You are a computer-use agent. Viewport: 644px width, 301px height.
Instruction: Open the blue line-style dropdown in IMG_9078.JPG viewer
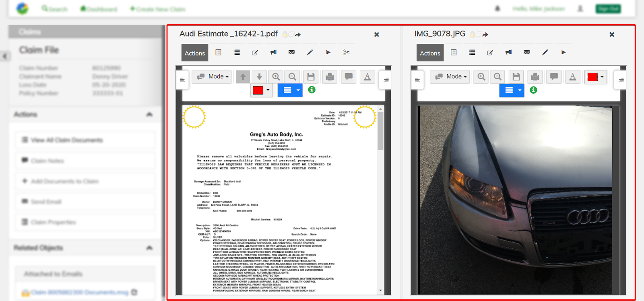pyautogui.click(x=512, y=90)
